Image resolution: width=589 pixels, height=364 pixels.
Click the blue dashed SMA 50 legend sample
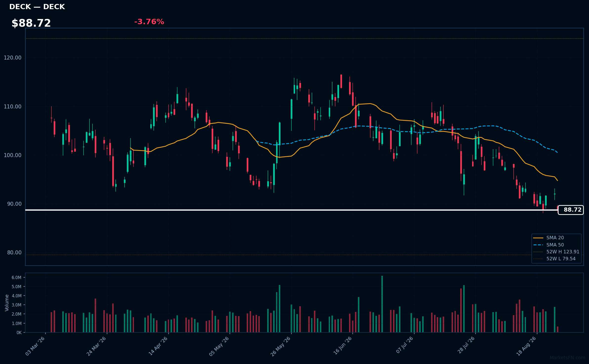[538, 245]
